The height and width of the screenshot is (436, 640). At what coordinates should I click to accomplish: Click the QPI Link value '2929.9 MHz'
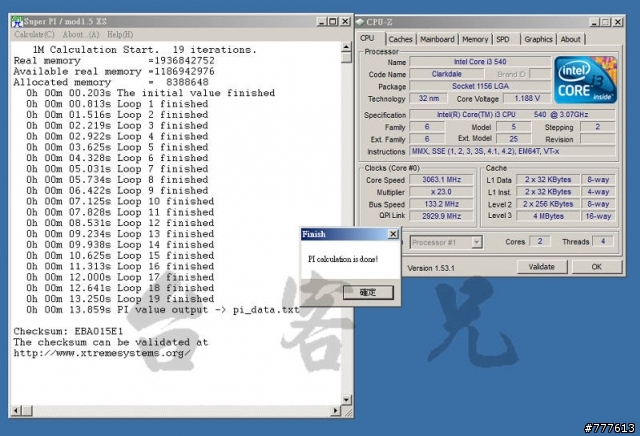[x=441, y=216]
